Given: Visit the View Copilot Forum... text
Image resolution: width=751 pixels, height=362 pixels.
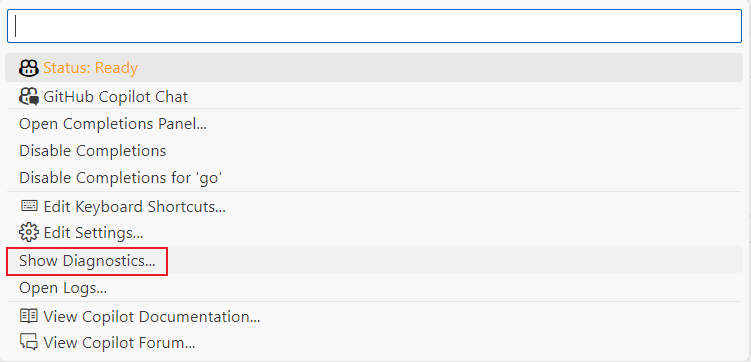Looking at the screenshot, I should tap(119, 343).
